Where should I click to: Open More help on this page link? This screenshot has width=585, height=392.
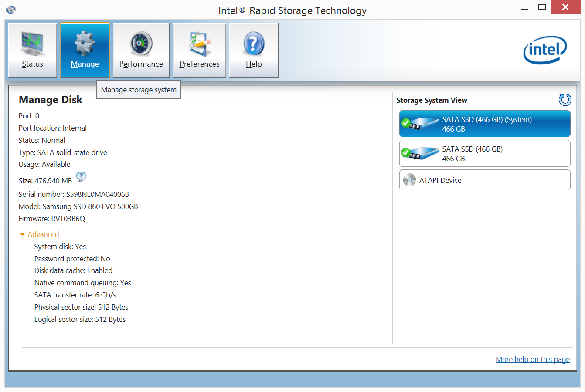point(532,359)
